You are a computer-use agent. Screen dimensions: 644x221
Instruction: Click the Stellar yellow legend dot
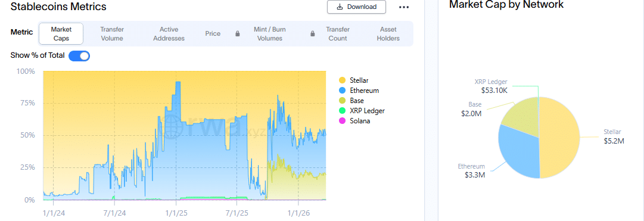342,80
